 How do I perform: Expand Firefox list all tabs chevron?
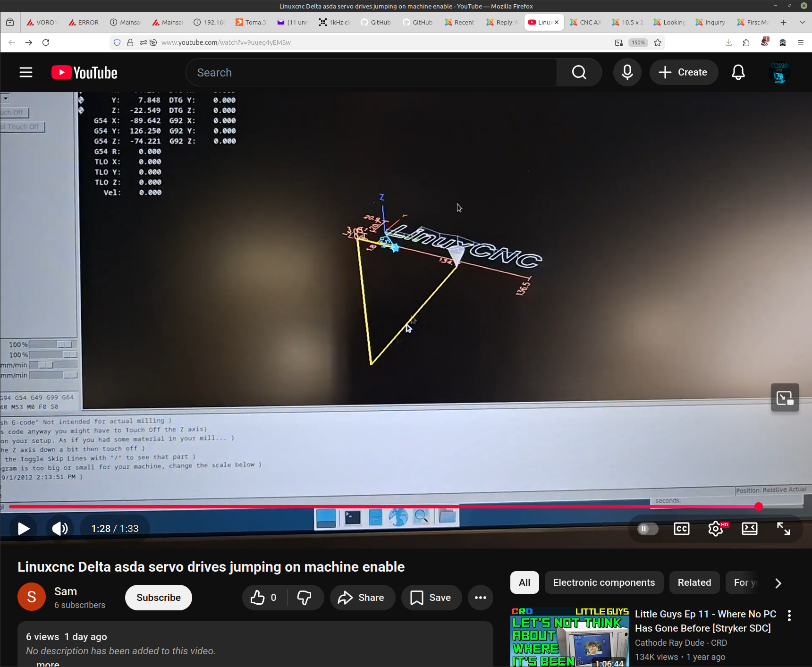tap(802, 22)
